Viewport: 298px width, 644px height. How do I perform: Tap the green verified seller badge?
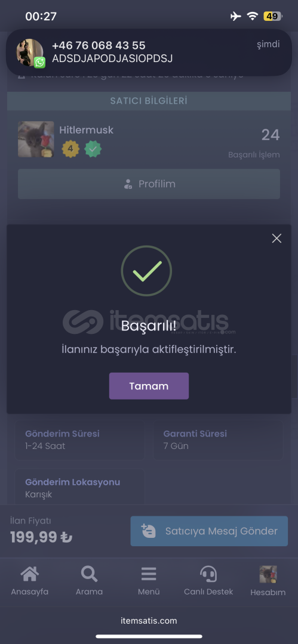(93, 149)
